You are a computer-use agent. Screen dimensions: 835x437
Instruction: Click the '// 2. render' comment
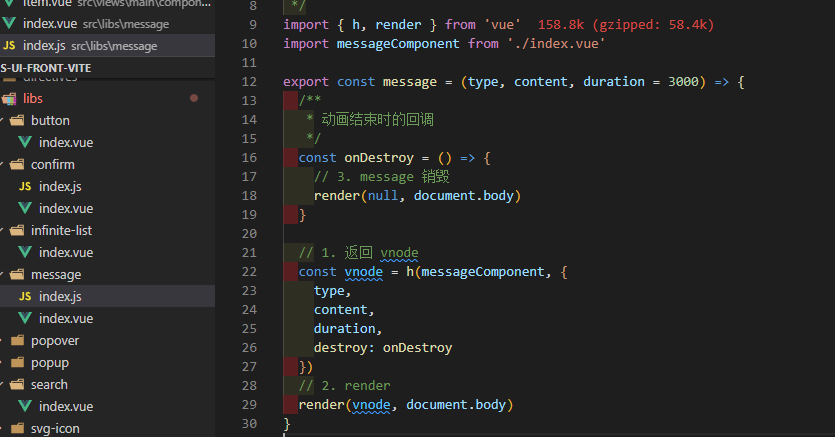pos(344,386)
